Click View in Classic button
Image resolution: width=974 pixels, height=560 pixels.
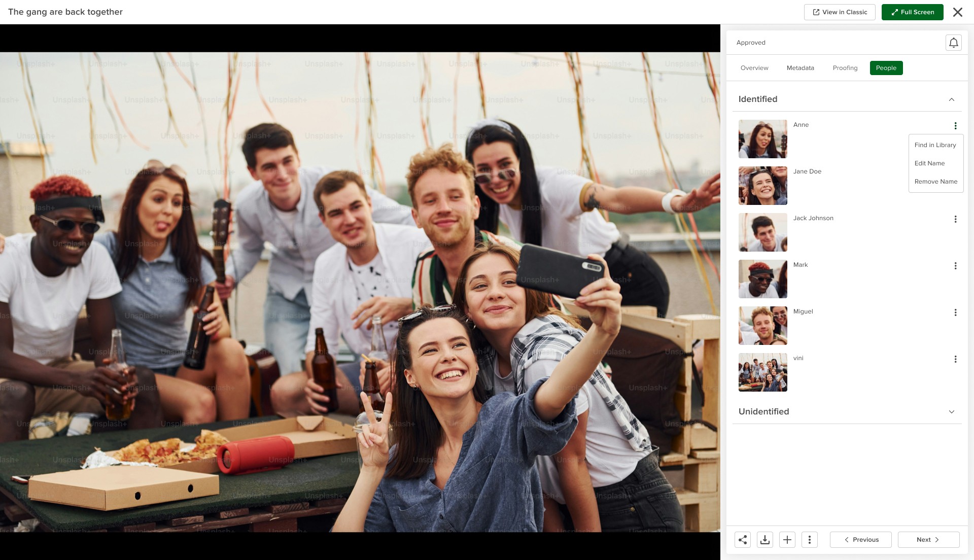pos(840,12)
